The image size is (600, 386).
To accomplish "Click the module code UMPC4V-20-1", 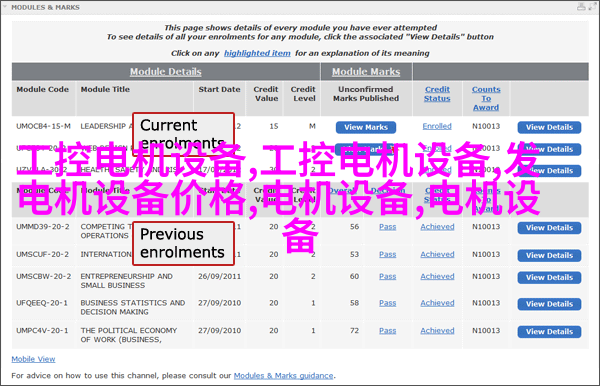I will click(42, 331).
